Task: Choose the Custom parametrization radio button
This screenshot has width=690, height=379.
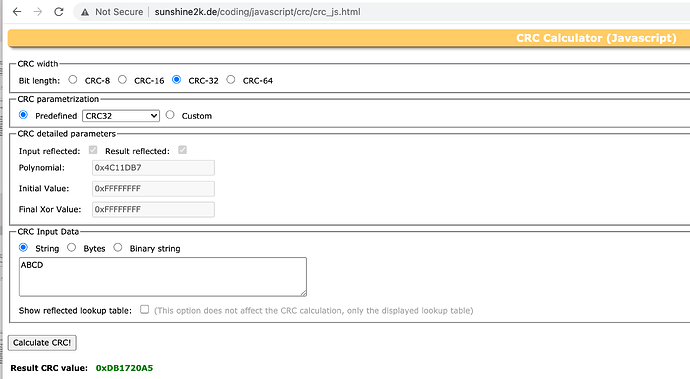Action: (170, 115)
